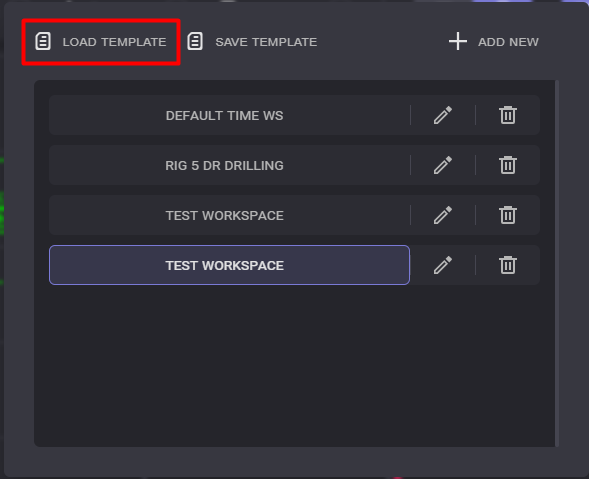Delete the DEFAULT TIME WS workspace
Image resolution: width=589 pixels, height=479 pixels.
[508, 115]
